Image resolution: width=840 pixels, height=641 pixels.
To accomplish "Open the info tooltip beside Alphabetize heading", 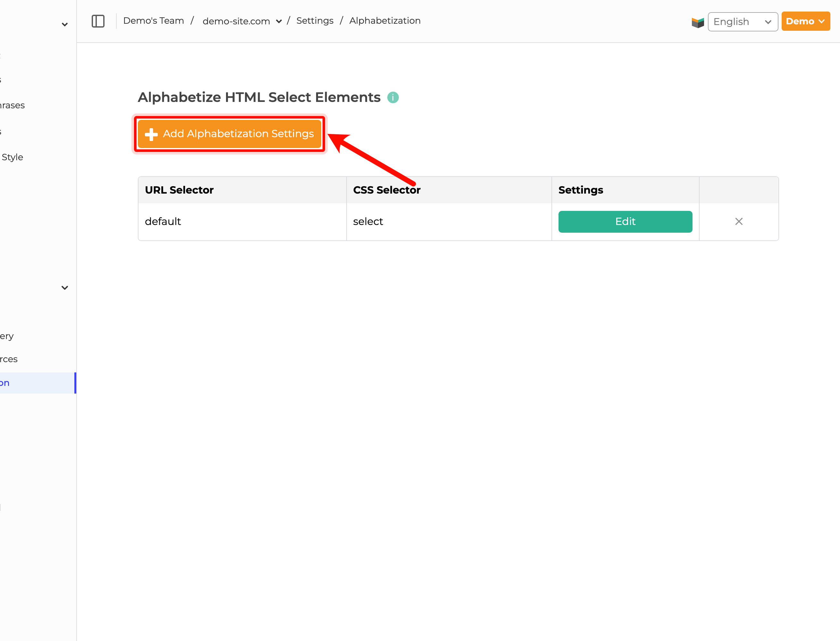I will click(393, 98).
